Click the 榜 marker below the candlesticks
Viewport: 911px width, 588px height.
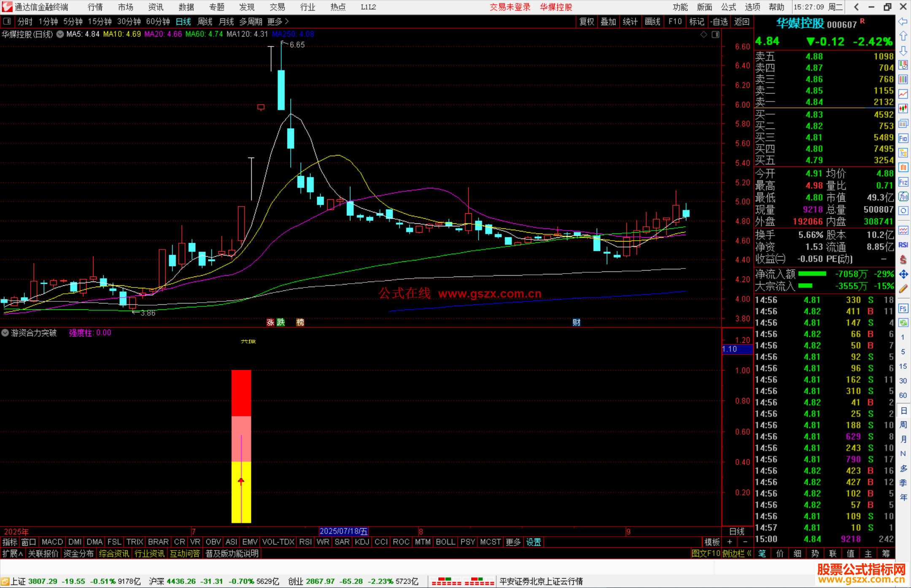coord(300,322)
